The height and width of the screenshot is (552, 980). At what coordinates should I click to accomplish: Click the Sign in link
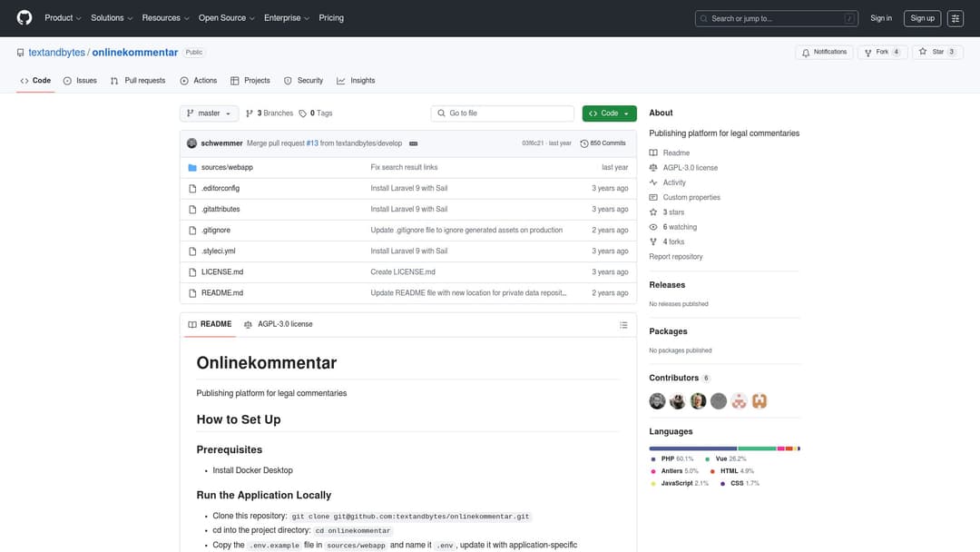(x=880, y=19)
